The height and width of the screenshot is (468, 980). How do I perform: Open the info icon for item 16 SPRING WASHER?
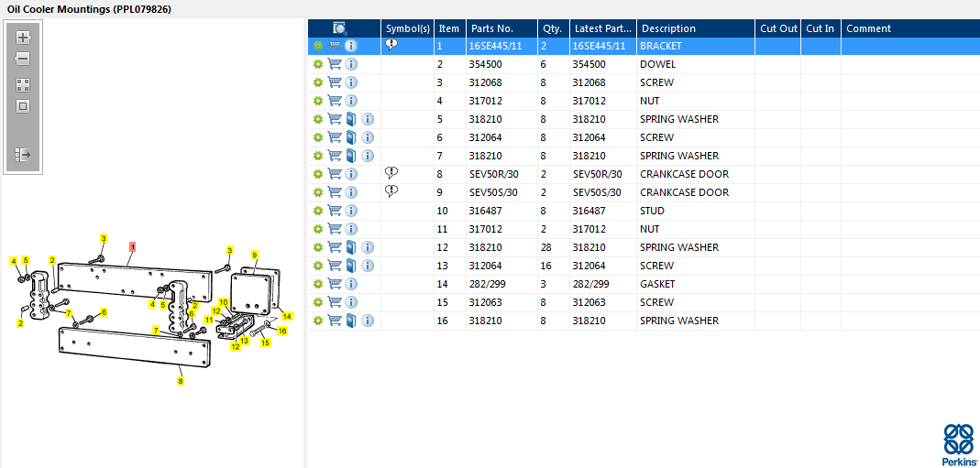pyautogui.click(x=369, y=321)
